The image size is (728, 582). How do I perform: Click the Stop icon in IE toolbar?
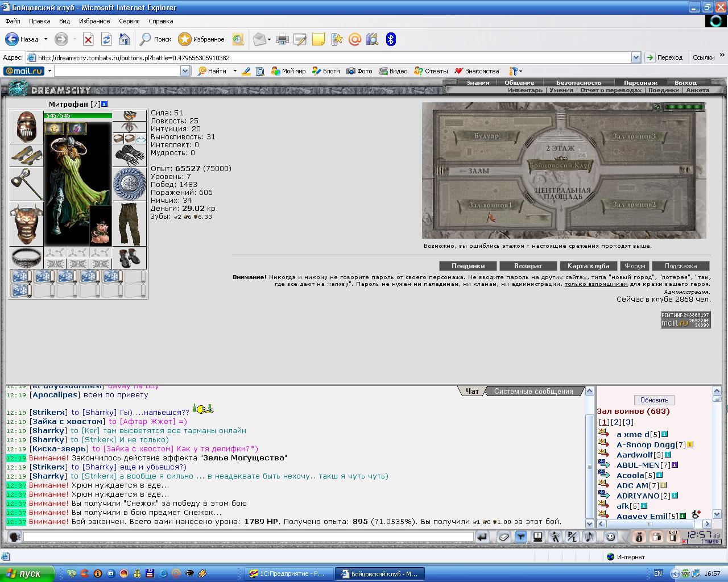88,39
